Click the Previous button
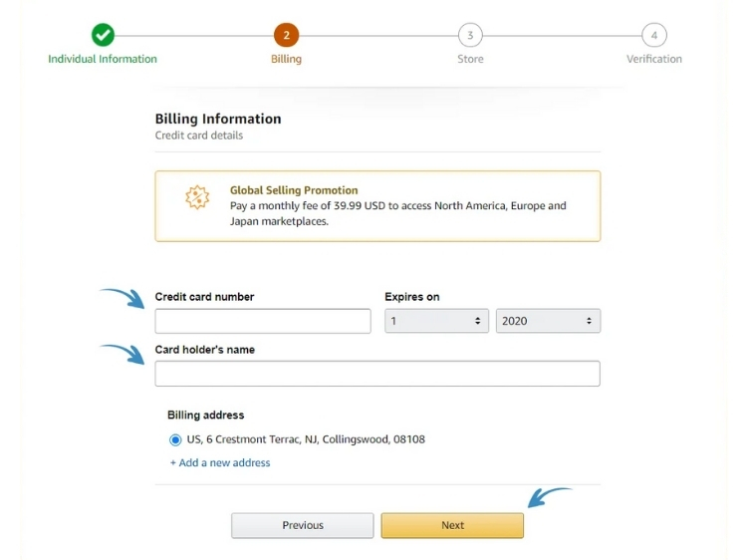This screenshot has height=560, width=747. (x=303, y=525)
